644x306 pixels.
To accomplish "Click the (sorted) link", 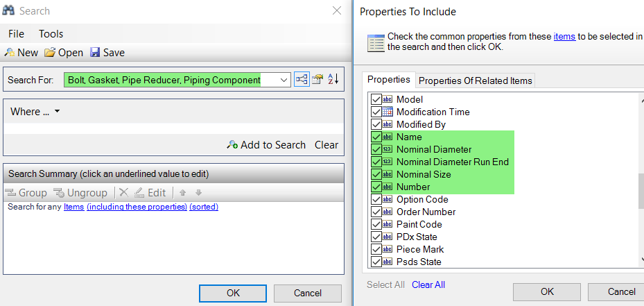I will point(204,207).
